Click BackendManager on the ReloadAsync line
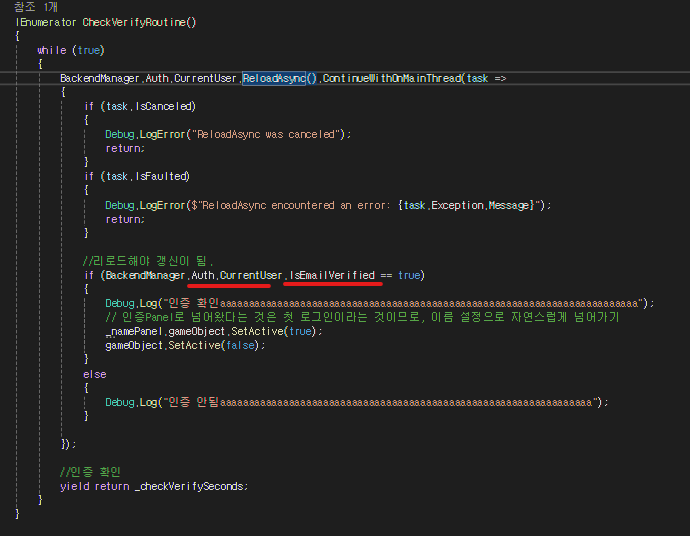Screen dimensions: 690x536 [99, 78]
